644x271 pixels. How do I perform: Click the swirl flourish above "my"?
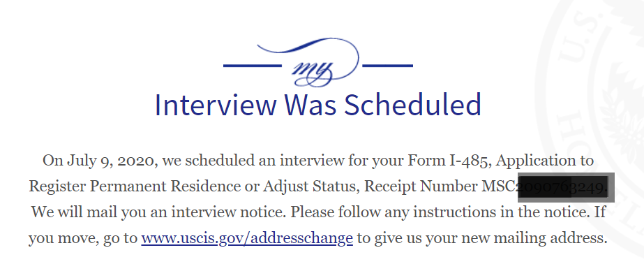[x=308, y=50]
